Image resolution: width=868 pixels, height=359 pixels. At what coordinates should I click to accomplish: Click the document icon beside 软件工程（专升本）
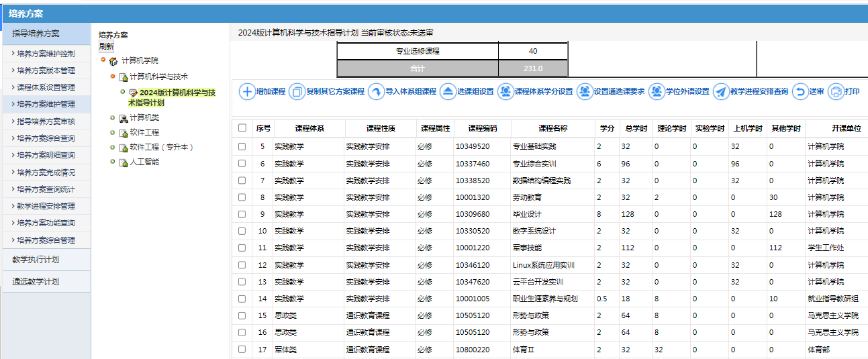[x=124, y=148]
